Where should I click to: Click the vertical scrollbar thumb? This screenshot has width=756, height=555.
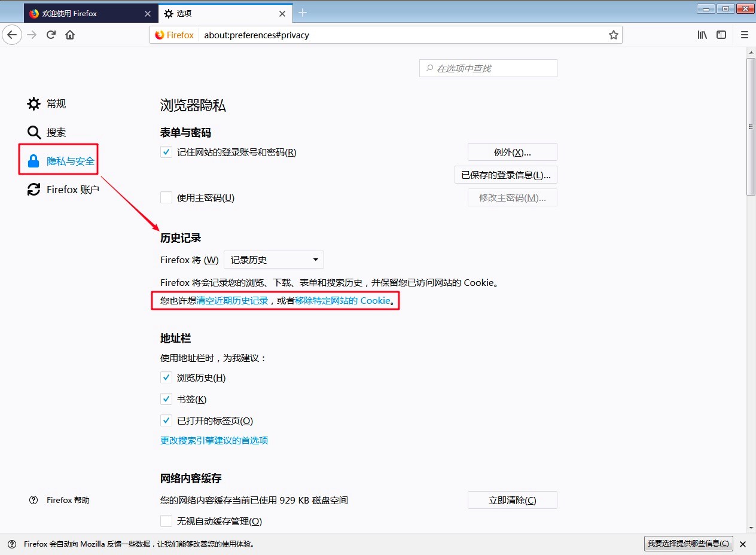pos(751,126)
